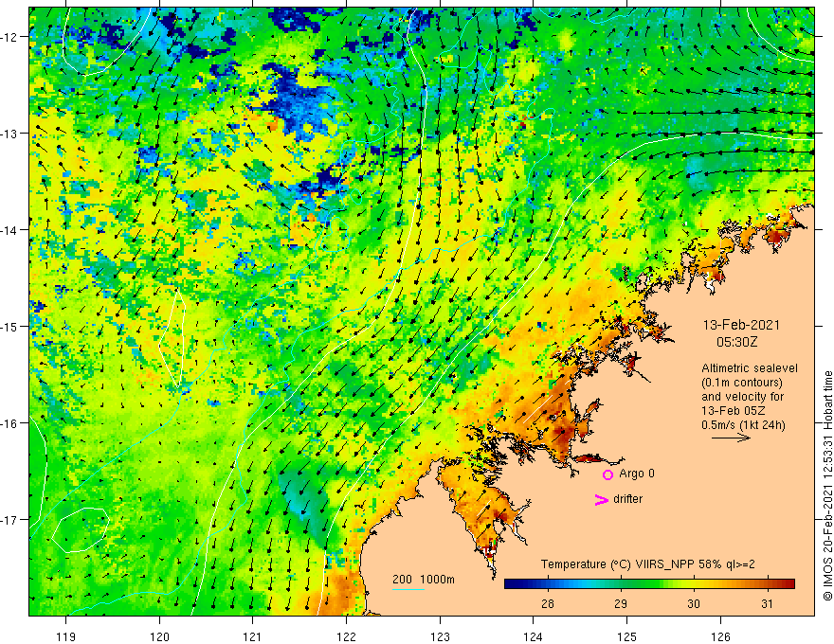834x644 pixels.
Task: Click longitude axis label 121
Action: click(x=253, y=636)
